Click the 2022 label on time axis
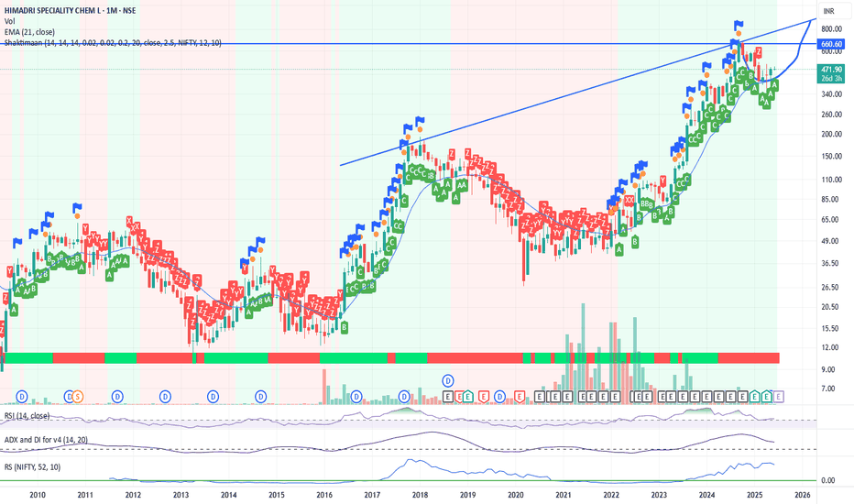The width and height of the screenshot is (854, 504). 611,495
